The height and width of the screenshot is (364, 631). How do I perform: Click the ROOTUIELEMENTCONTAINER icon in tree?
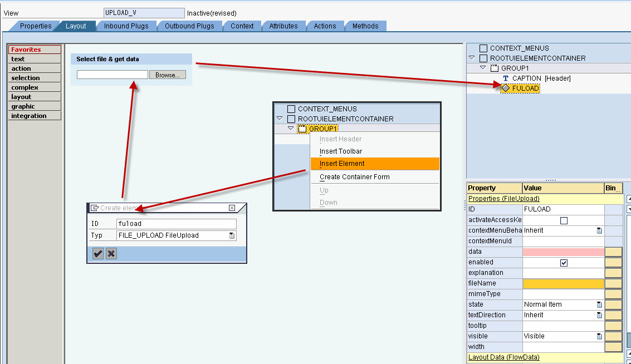click(x=482, y=58)
